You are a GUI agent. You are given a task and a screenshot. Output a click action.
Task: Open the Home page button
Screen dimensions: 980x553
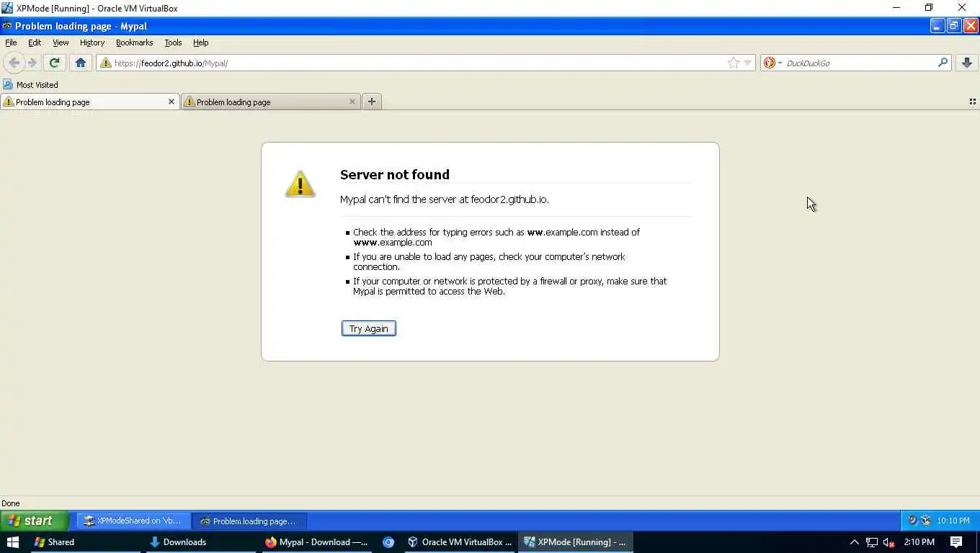point(81,63)
